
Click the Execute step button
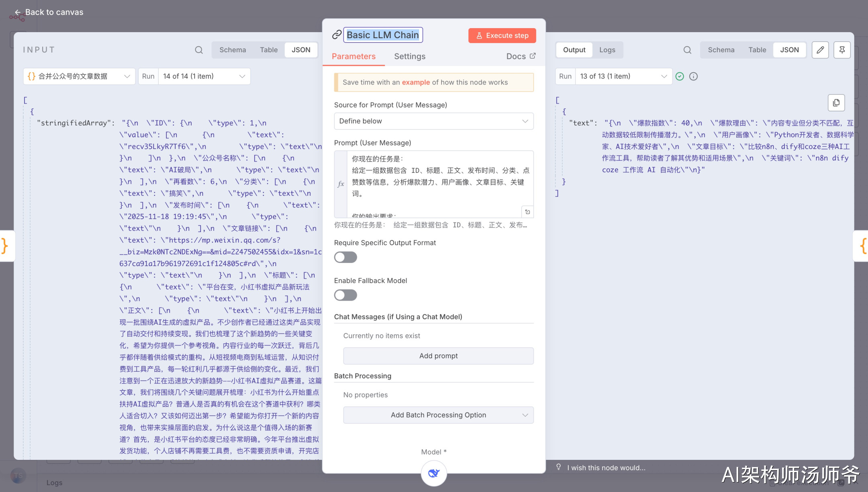pos(502,35)
